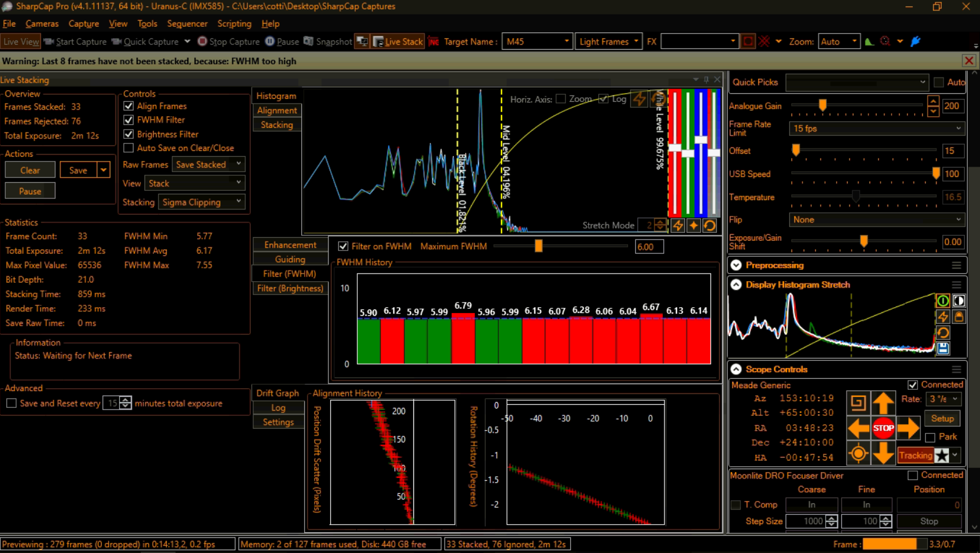Switch to the Alignment tab

[277, 110]
